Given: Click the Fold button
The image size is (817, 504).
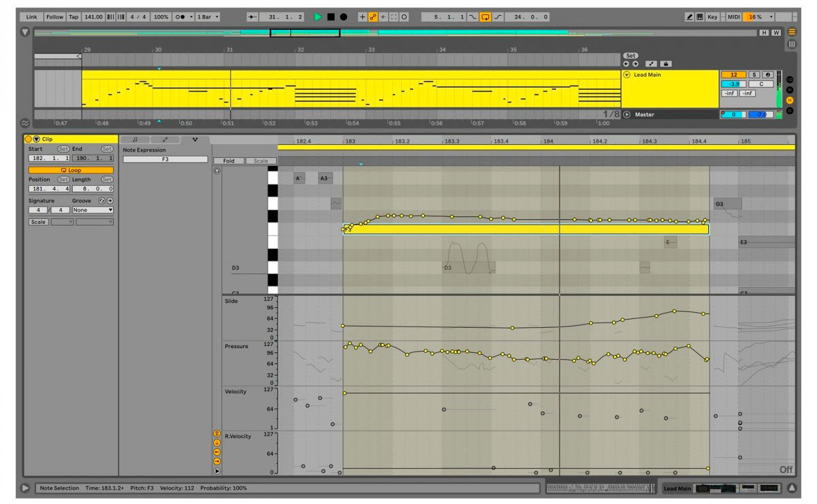Looking at the screenshot, I should pos(228,161).
